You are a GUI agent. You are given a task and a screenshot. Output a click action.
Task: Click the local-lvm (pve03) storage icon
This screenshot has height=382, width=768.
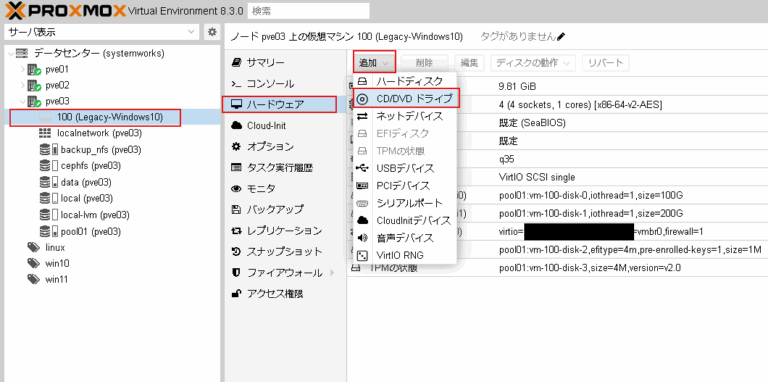tap(48, 215)
